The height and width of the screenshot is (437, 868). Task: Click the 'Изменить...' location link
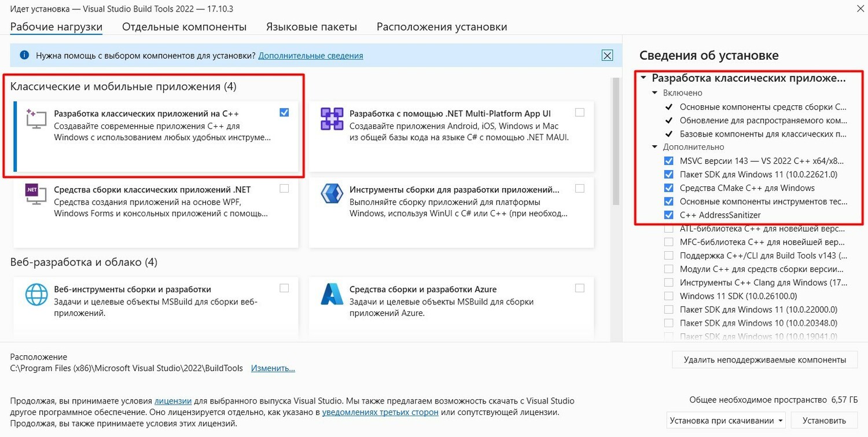point(273,368)
